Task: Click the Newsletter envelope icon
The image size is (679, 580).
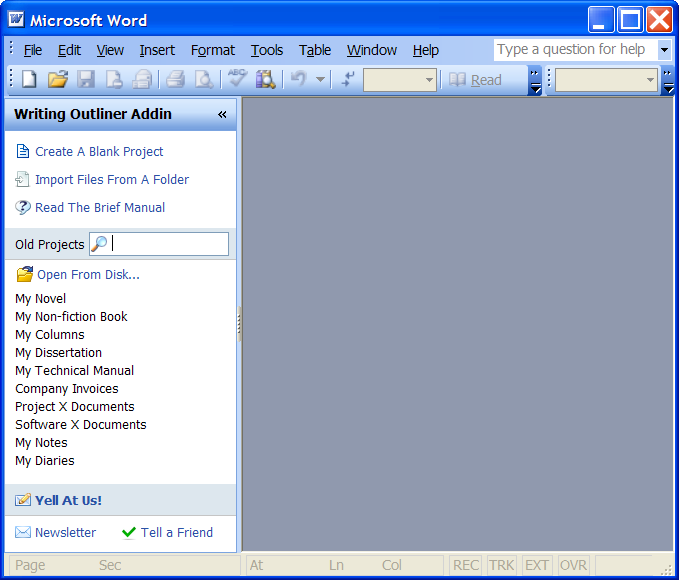Action: pyautogui.click(x=23, y=532)
